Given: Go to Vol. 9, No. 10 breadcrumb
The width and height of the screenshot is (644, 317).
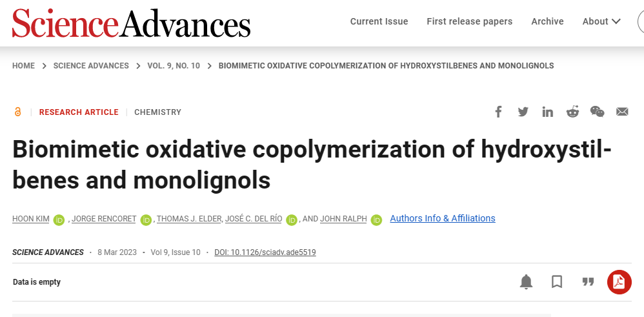Looking at the screenshot, I should coord(174,66).
